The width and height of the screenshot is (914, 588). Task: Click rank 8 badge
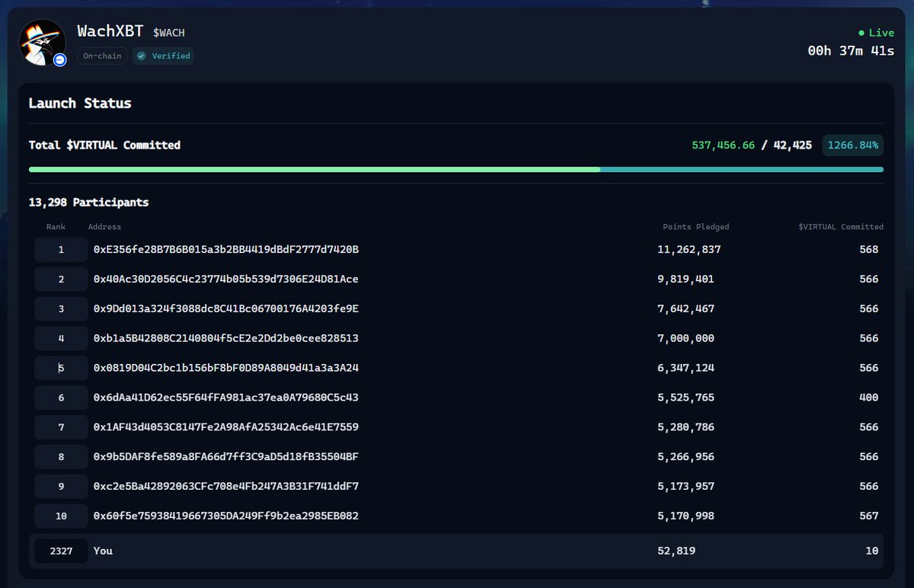pyautogui.click(x=61, y=457)
